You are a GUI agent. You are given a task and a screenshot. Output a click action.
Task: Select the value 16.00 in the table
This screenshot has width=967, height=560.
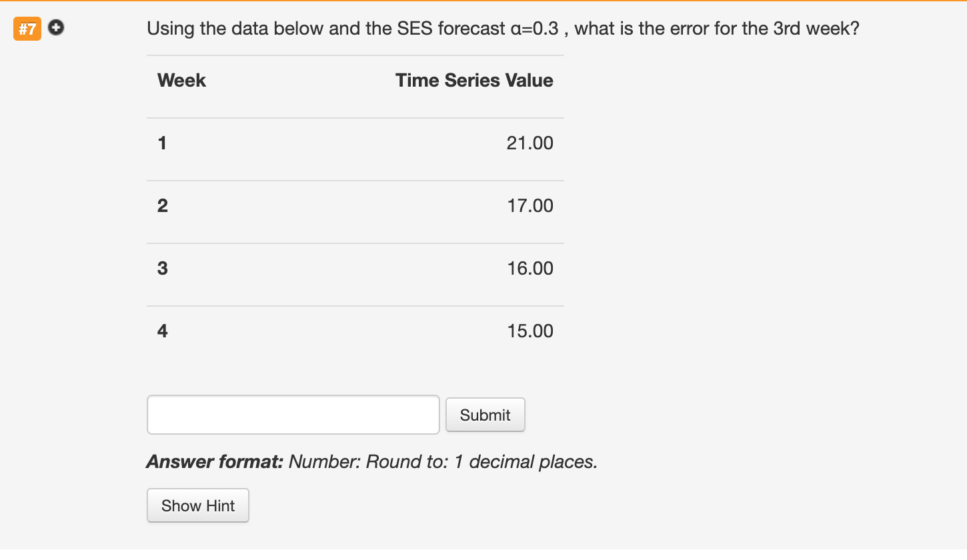(x=530, y=268)
